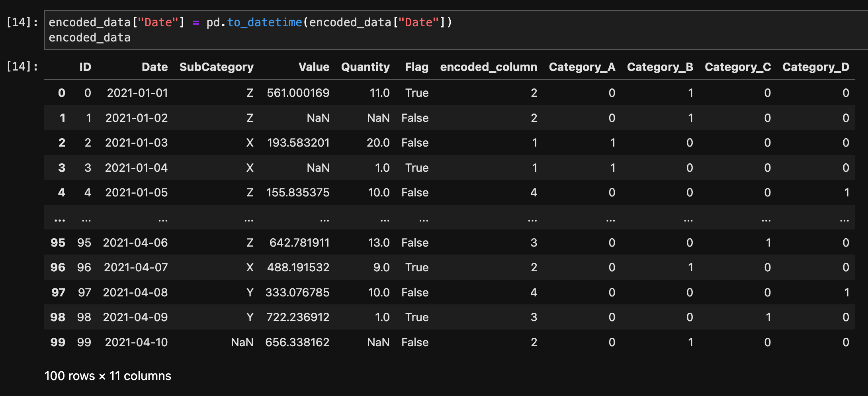Click the date cell 2021-01-02
868x396 pixels.
point(137,118)
